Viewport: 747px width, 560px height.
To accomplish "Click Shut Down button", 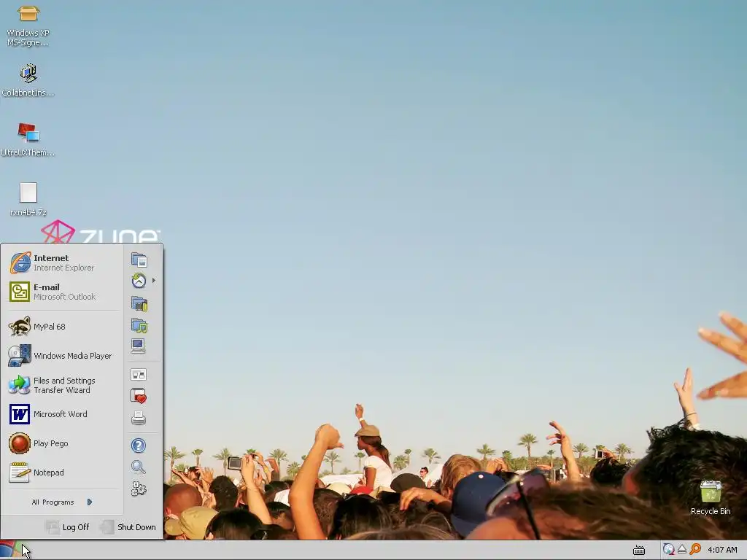I will pos(128,527).
